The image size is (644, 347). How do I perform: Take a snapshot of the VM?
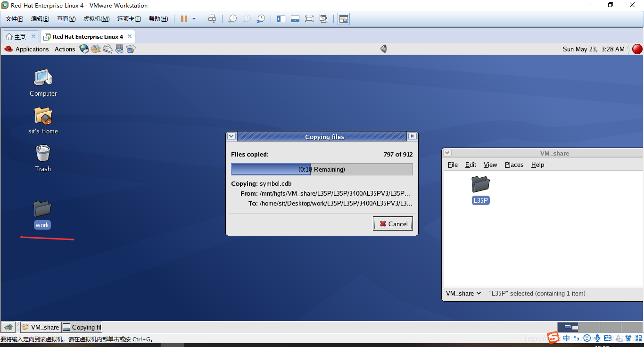(x=232, y=19)
